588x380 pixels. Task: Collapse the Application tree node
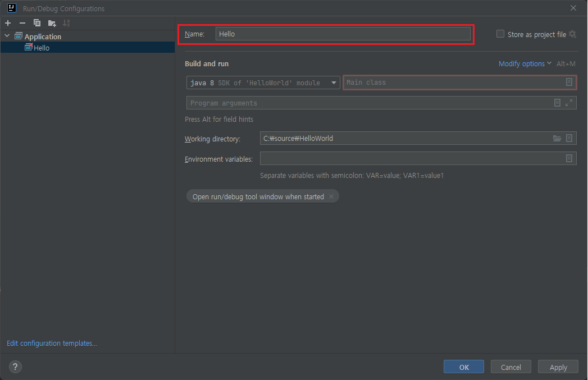point(7,36)
